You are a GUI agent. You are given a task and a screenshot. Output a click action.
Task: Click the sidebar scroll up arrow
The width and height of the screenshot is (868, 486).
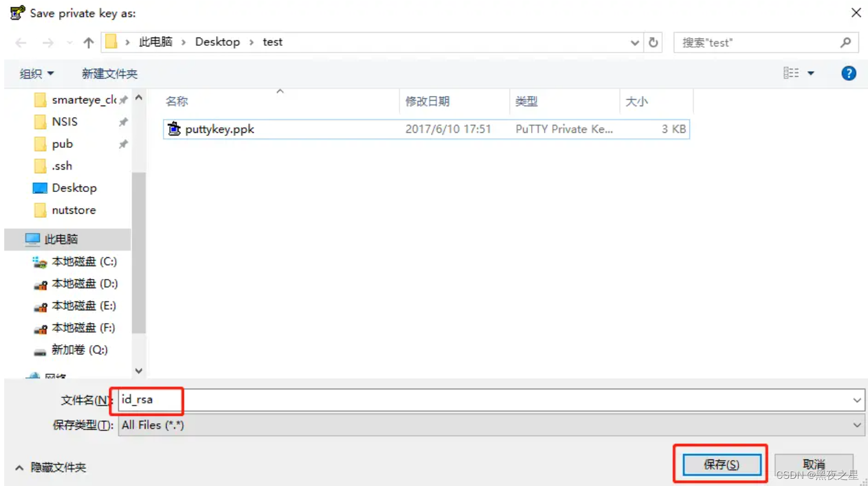(139, 97)
